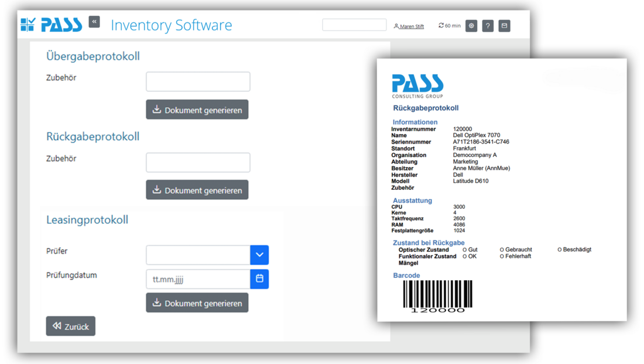Open the mail envelope icon
644x364 pixels.
504,25
